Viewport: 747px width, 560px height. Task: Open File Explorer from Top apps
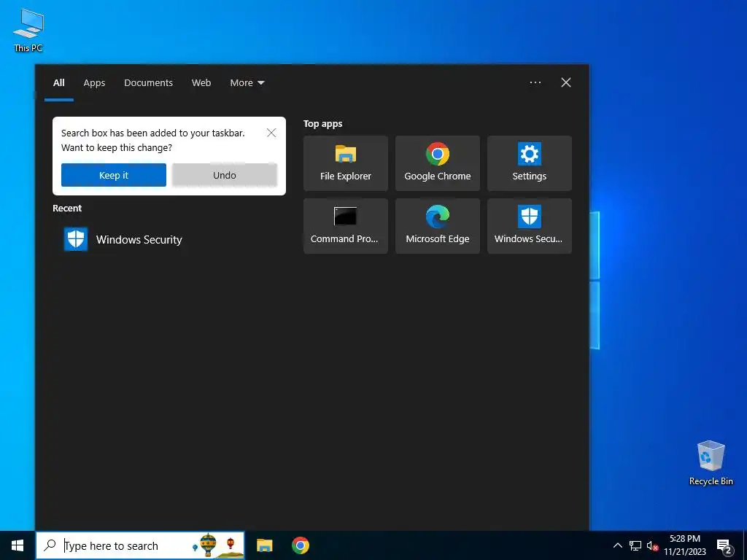[345, 163]
